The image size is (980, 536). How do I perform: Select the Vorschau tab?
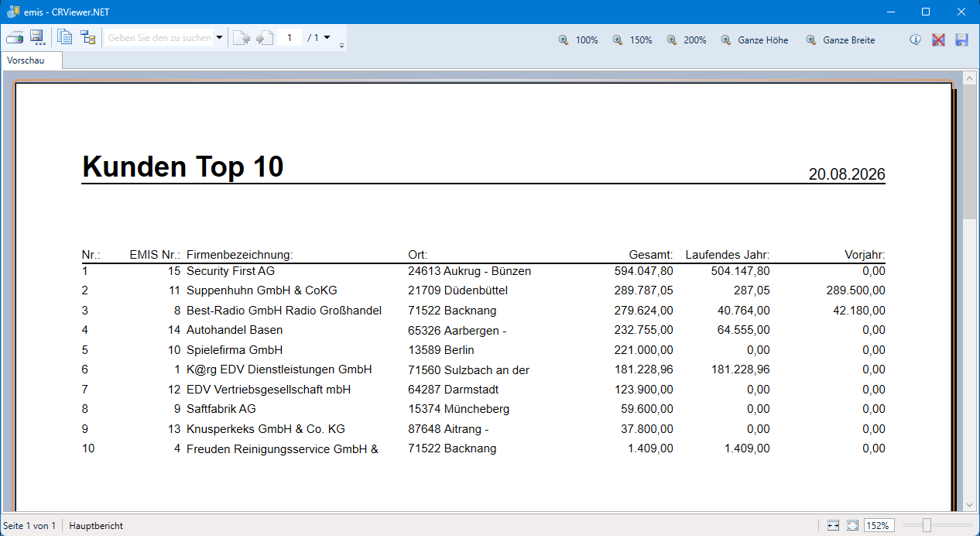pos(31,60)
